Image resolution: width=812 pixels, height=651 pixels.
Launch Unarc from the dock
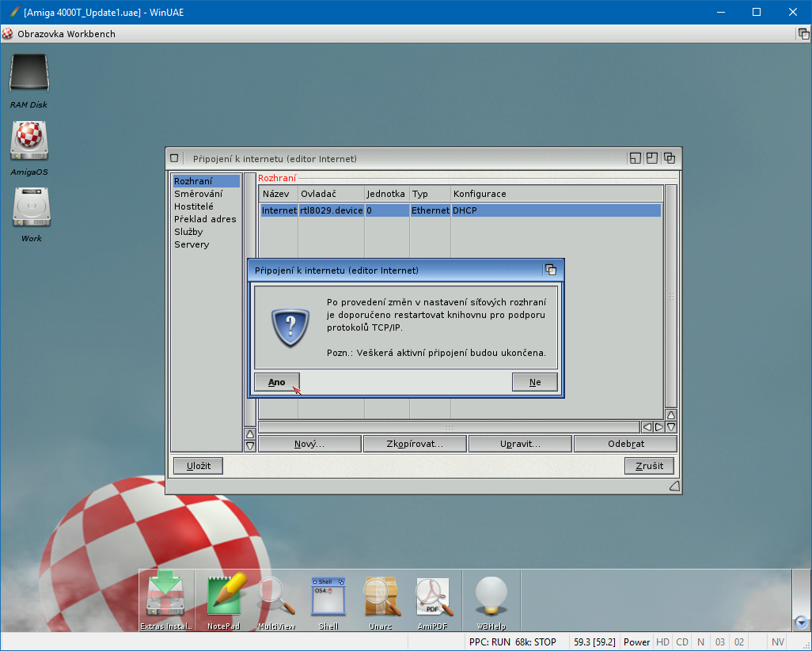(380, 596)
